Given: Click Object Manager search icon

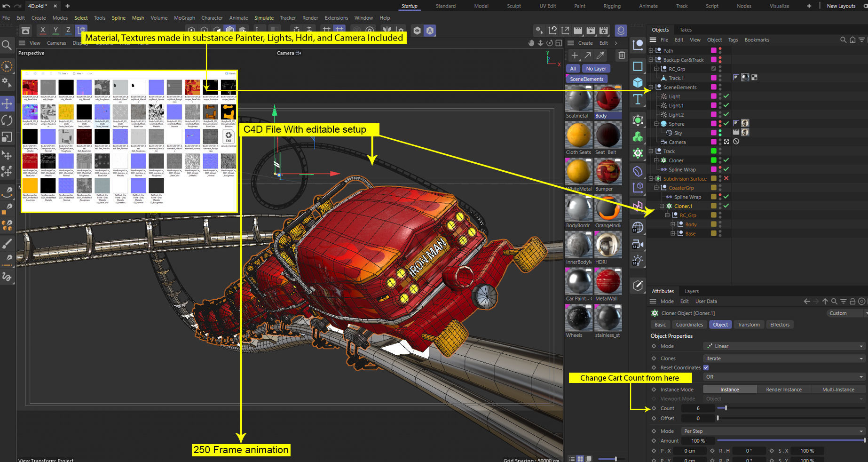Looking at the screenshot, I should [x=843, y=40].
